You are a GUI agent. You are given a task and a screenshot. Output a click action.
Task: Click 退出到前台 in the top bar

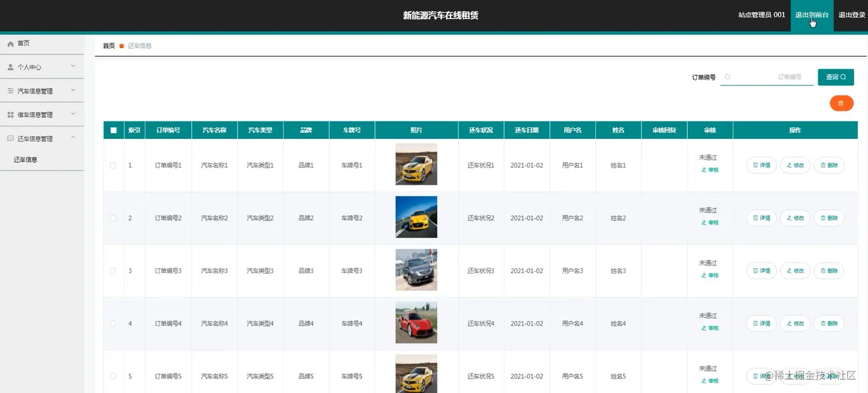811,16
